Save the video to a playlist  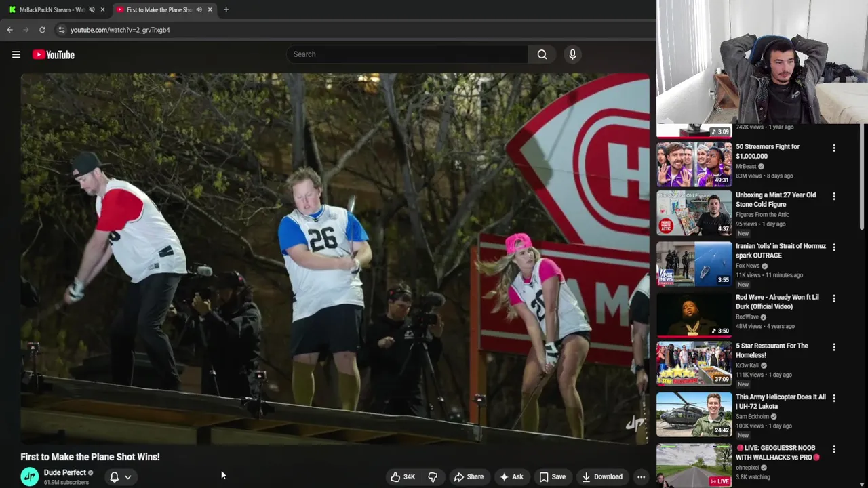552,477
